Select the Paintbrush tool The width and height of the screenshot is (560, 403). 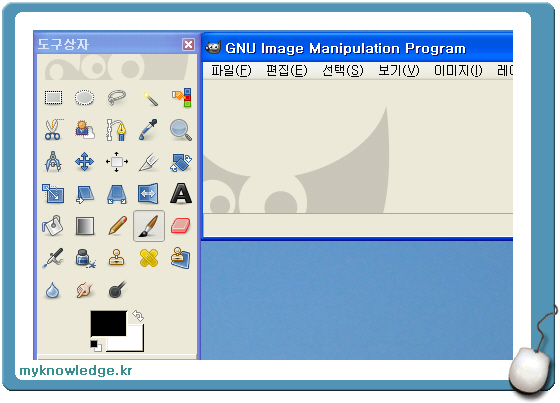pyautogui.click(x=149, y=226)
